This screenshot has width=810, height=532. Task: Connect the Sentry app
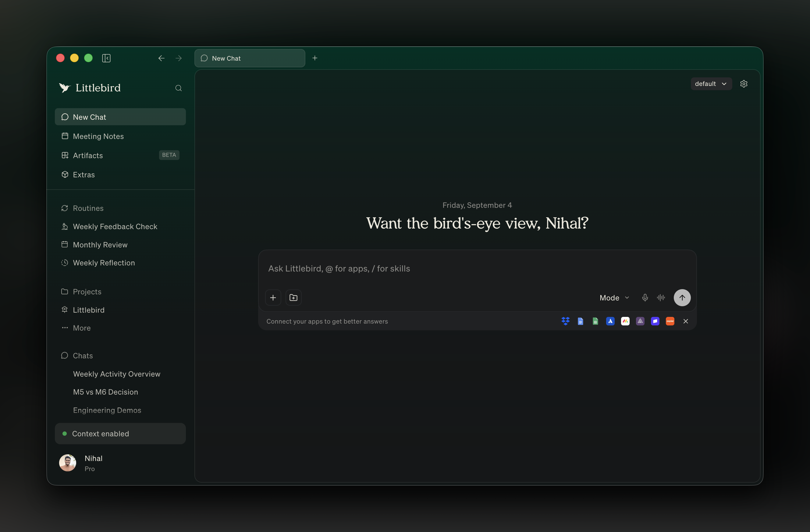click(640, 321)
